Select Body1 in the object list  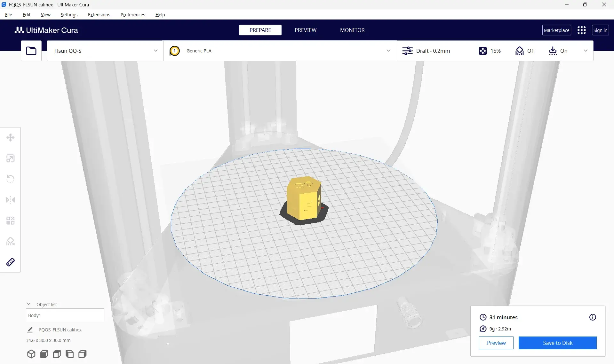point(65,315)
